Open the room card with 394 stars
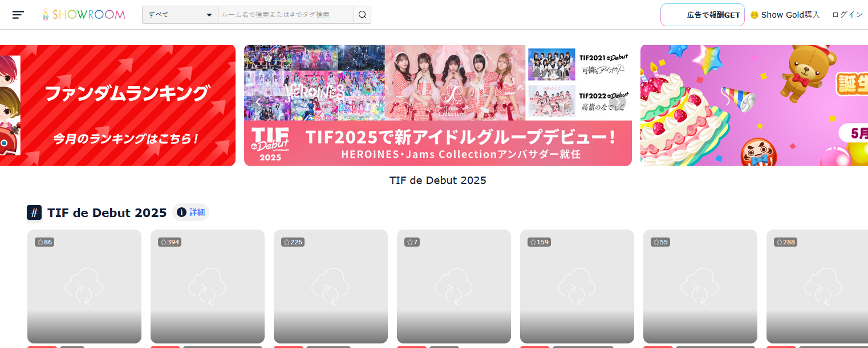This screenshot has height=348, width=868. coord(208,286)
